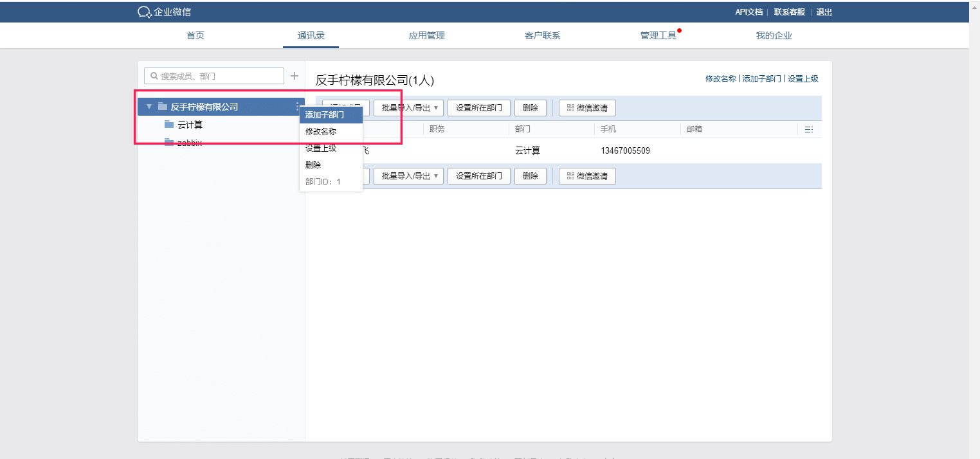Open the 管理工具 tab
This screenshot has height=459, width=980.
pyautogui.click(x=658, y=35)
